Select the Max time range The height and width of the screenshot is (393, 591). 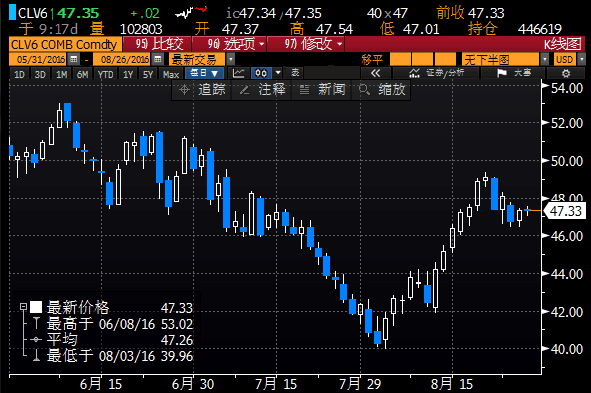pyautogui.click(x=171, y=74)
